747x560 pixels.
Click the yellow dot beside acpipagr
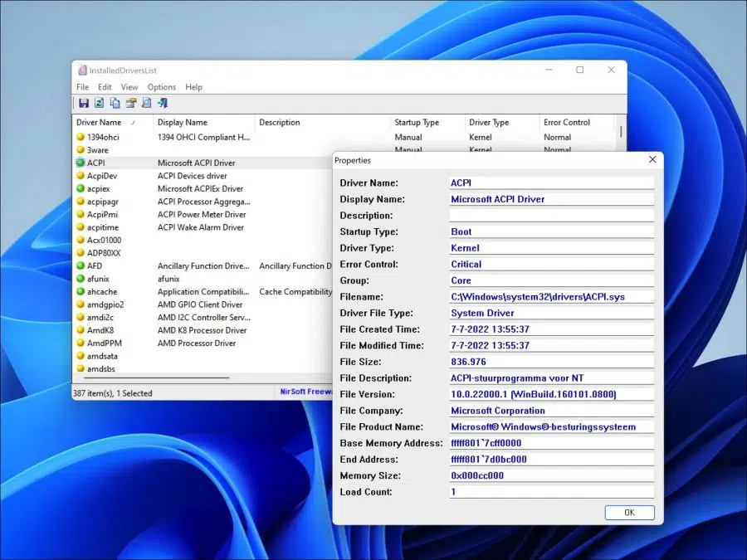[x=81, y=201]
